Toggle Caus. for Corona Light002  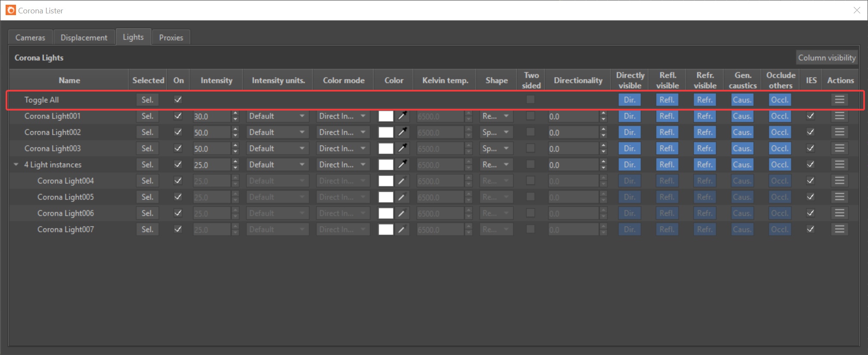point(742,132)
